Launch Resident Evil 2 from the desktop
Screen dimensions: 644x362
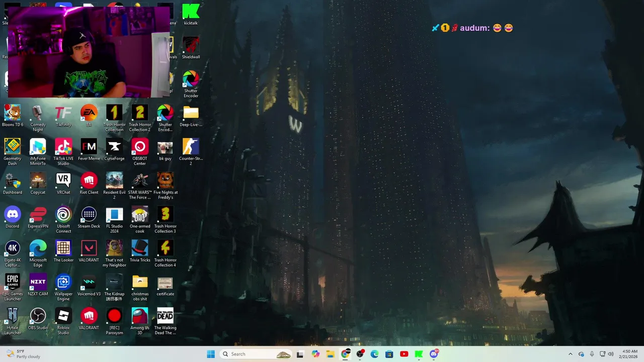pos(114,186)
